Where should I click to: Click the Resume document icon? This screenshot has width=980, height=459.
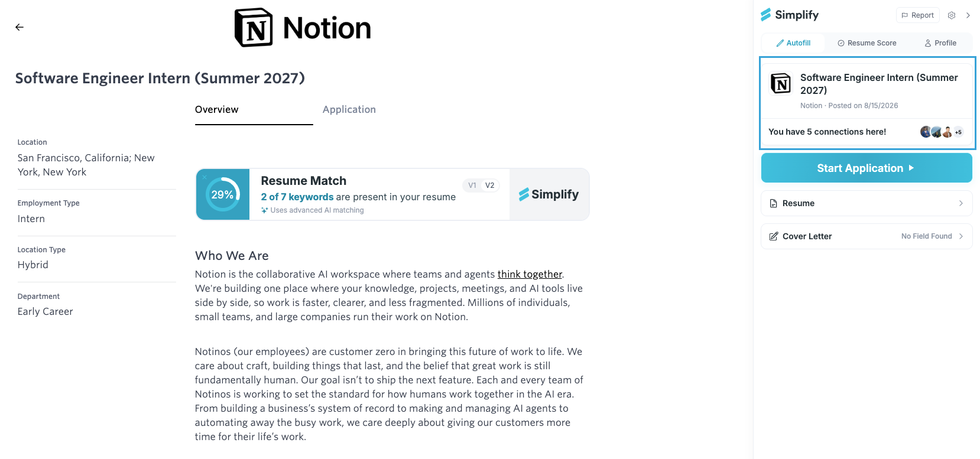coord(774,203)
